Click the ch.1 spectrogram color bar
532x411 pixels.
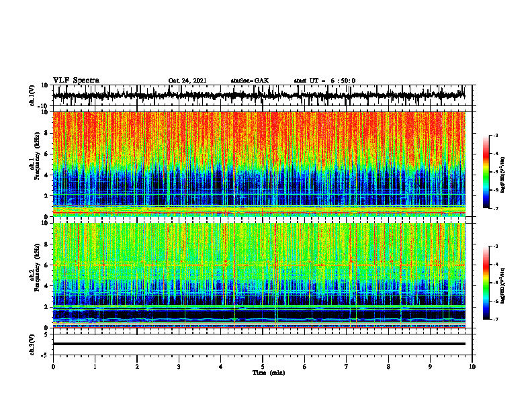pos(486,172)
